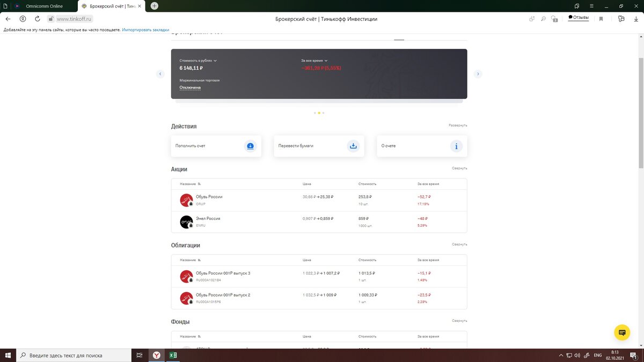
Task: Open the bookmarks collections icon in title bar
Action: (x=577, y=6)
